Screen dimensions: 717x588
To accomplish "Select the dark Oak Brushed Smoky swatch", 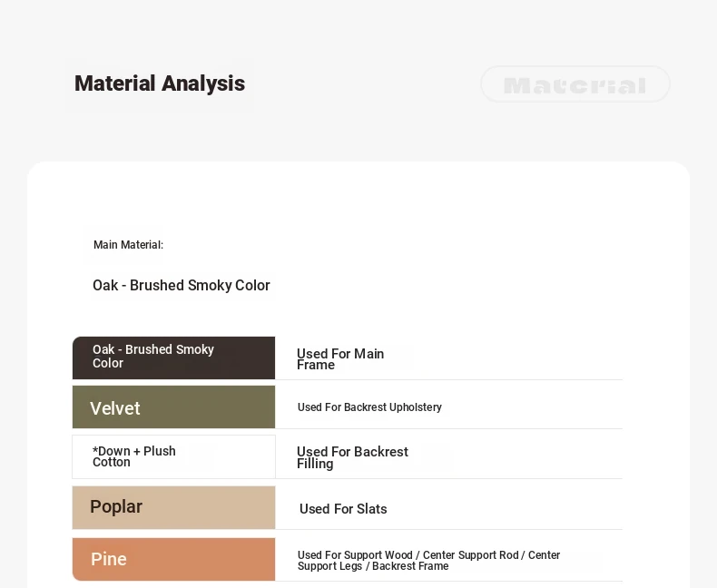I will (173, 358).
